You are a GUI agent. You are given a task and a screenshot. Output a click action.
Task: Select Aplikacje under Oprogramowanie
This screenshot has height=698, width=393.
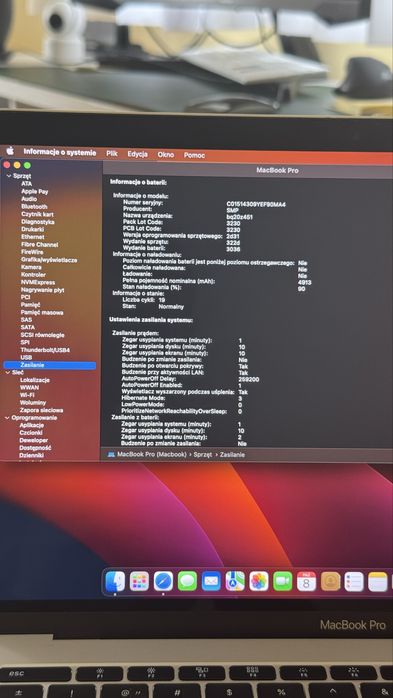[x=32, y=425]
